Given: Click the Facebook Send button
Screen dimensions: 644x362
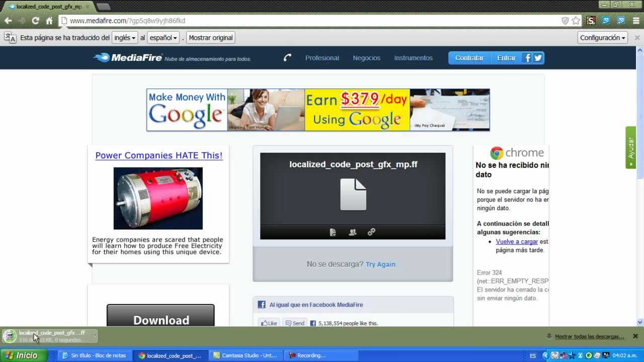Looking at the screenshot, I should 294,323.
